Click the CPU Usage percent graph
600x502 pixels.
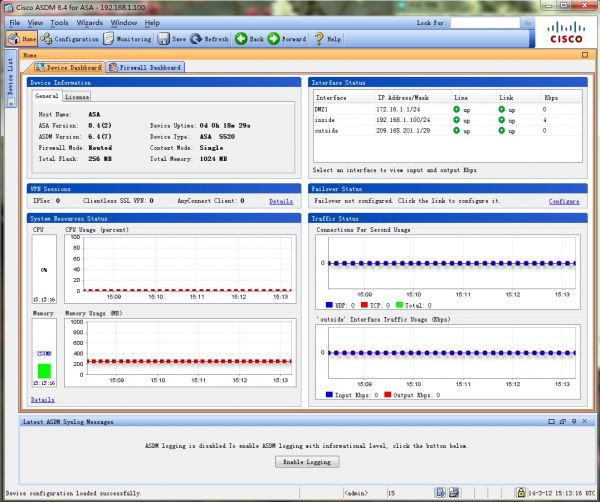[180, 269]
